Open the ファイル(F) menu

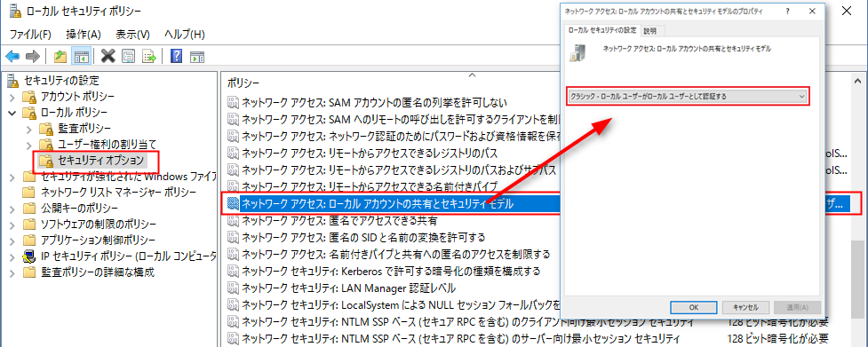30,35
